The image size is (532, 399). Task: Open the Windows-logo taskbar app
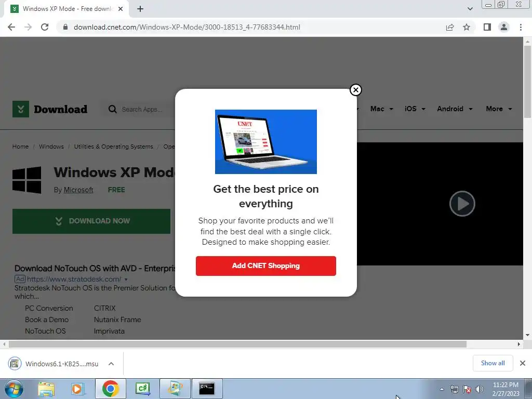click(x=175, y=389)
